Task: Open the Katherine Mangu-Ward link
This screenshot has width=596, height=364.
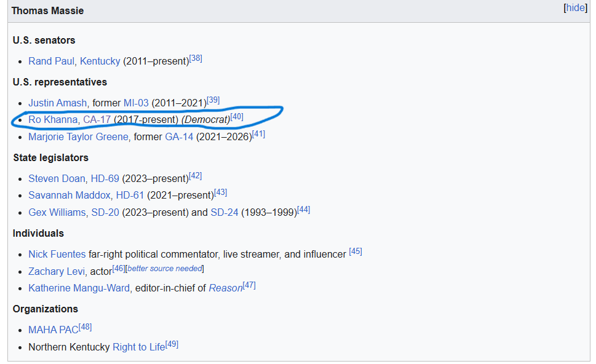Action: (x=79, y=288)
